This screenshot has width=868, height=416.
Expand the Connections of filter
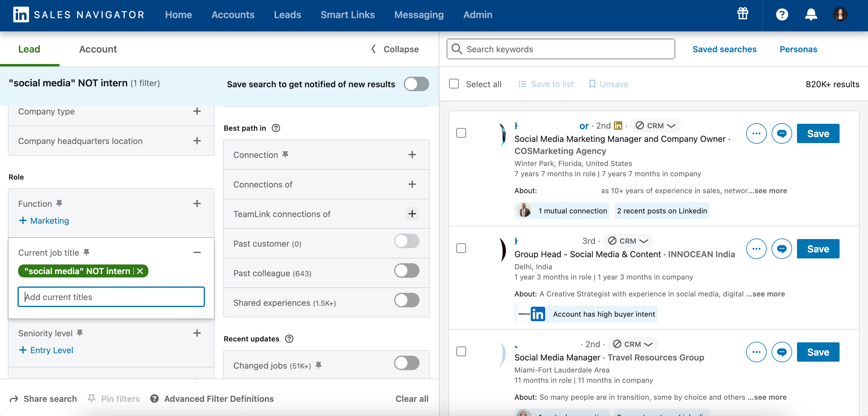point(412,184)
